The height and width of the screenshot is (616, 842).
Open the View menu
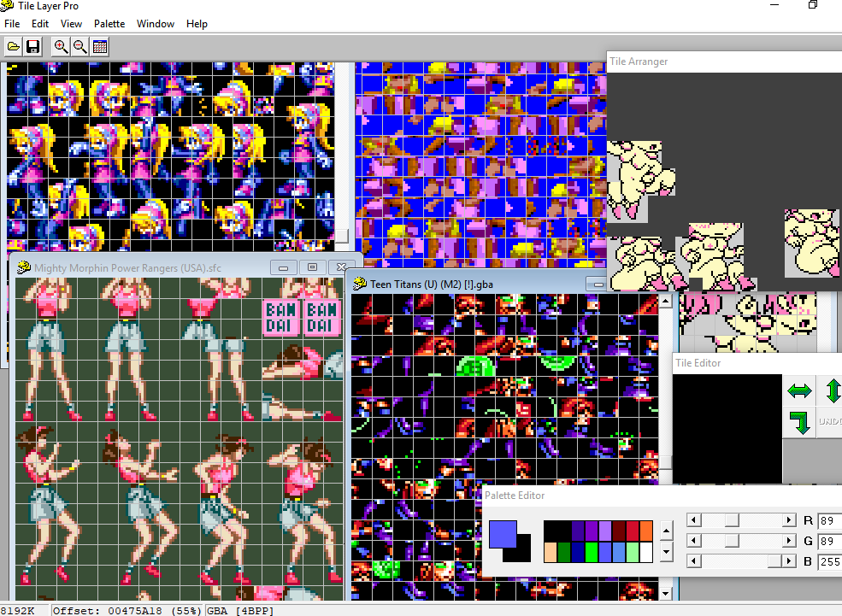tap(72, 24)
